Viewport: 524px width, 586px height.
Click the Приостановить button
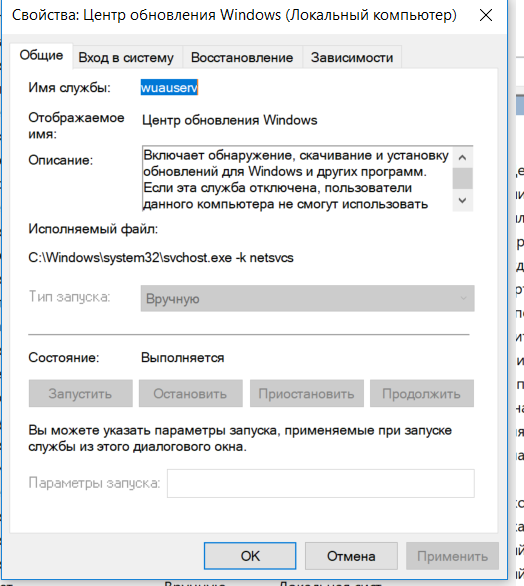[306, 394]
